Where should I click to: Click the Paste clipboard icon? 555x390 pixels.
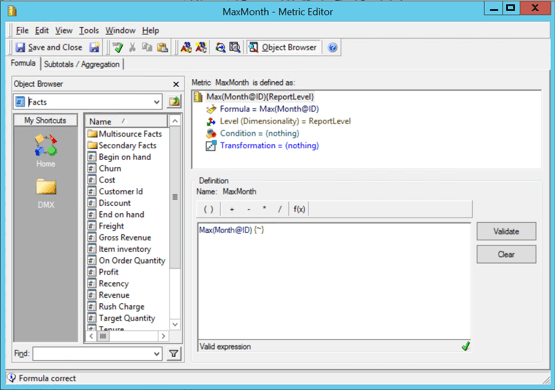coord(162,47)
